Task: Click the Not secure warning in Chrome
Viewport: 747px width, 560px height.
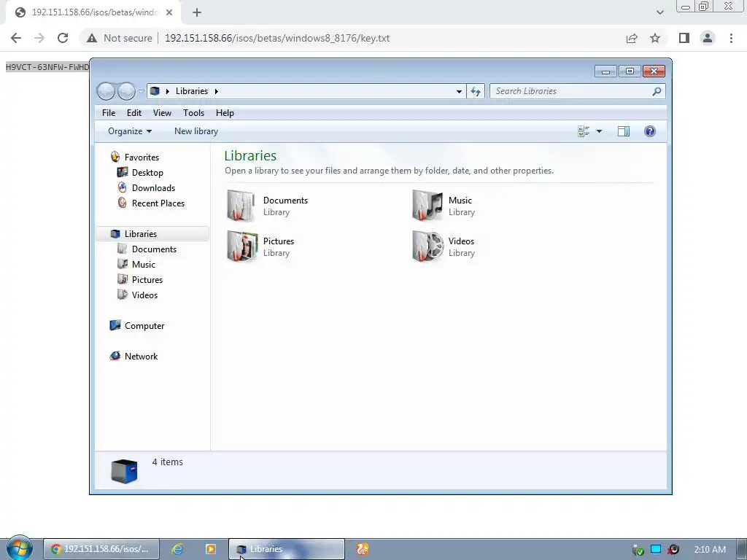Action: (119, 38)
